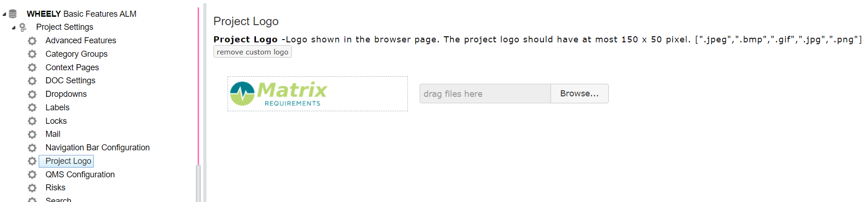
Task: Click the gears icon next to Project Settings
Action: coord(23,27)
